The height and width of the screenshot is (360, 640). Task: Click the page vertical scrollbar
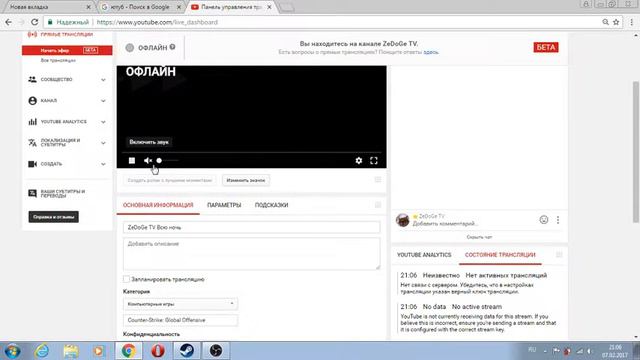[x=636, y=152]
